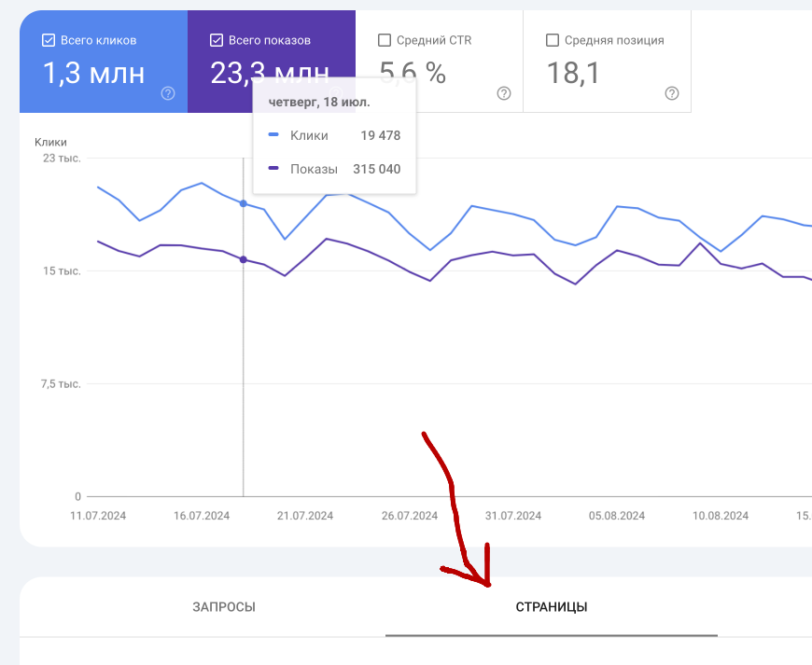
Task: Click help icon in Всего кликов card
Action: pos(168,93)
